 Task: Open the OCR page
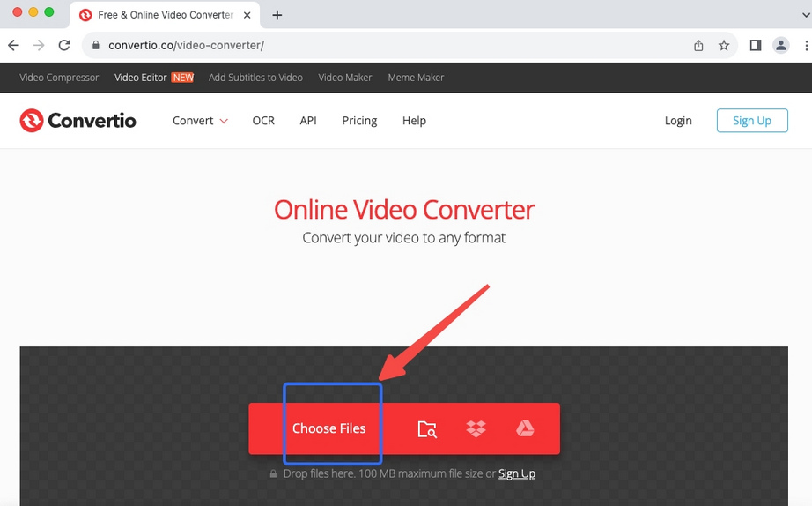tap(263, 120)
